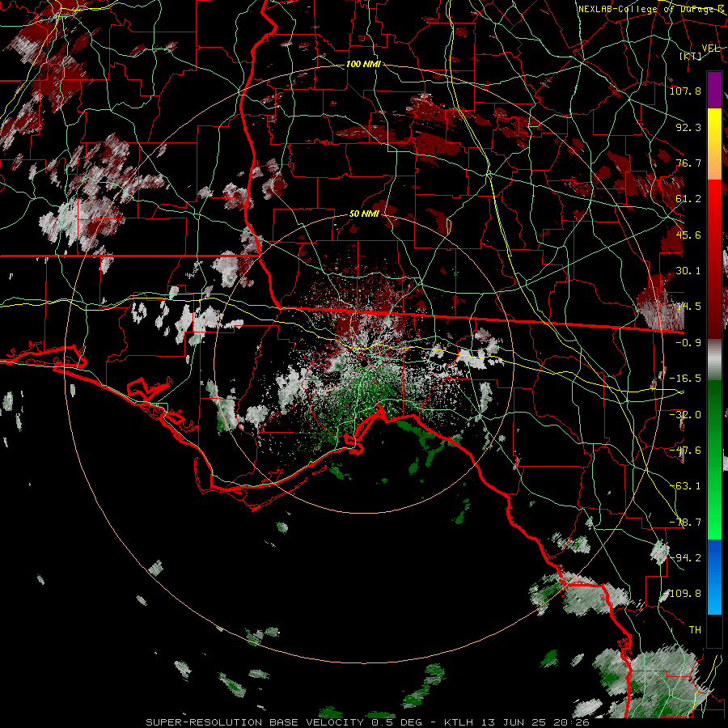Click the gray near-zero segment of color bar
Screen dimensions: 728x728
714,360
